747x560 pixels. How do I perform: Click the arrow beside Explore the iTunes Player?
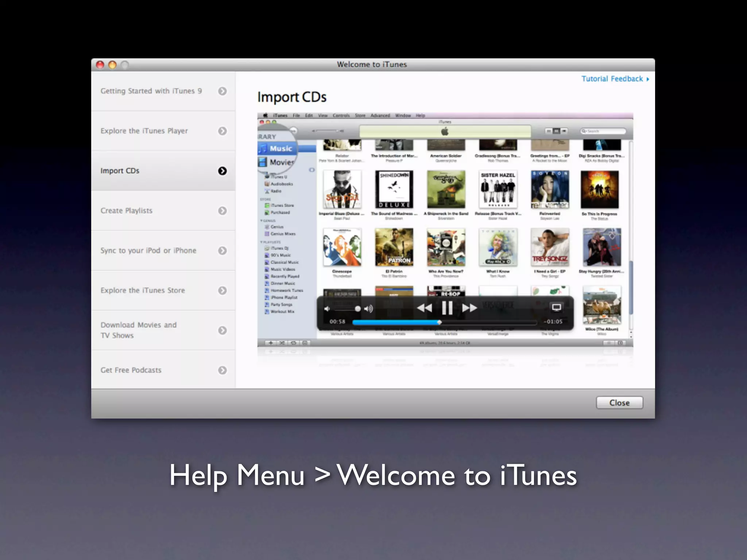pyautogui.click(x=222, y=131)
